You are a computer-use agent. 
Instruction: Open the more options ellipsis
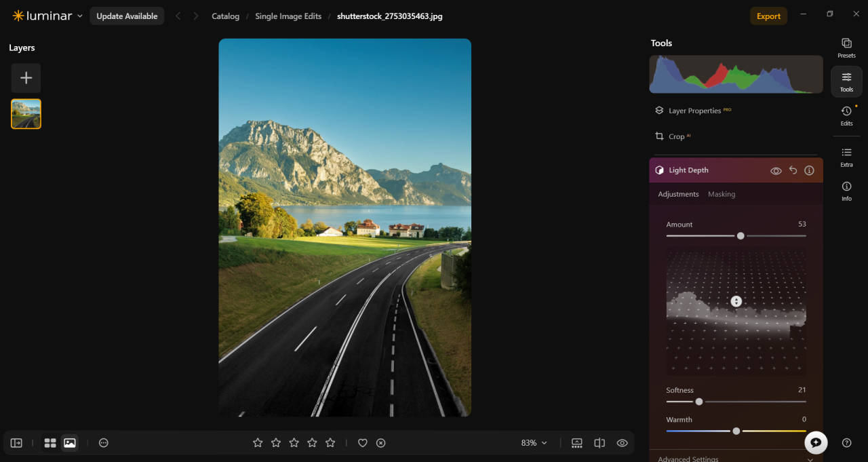coord(104,443)
